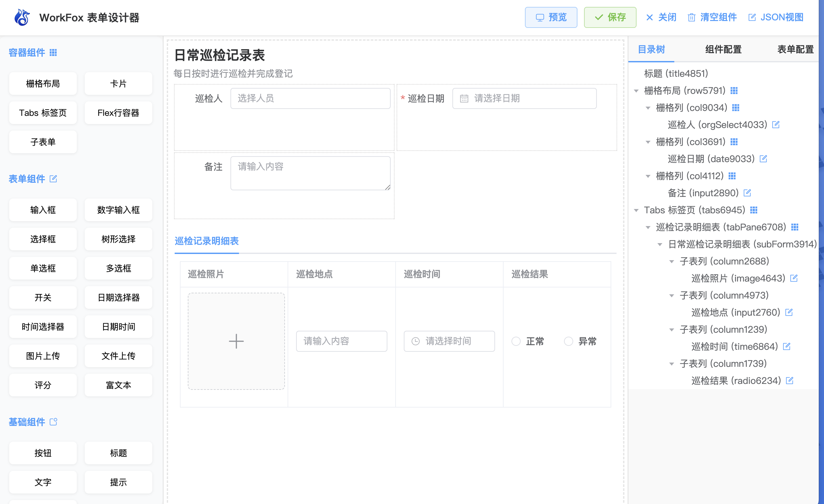
Task: Open the 巡检时间 time picker field
Action: [449, 341]
